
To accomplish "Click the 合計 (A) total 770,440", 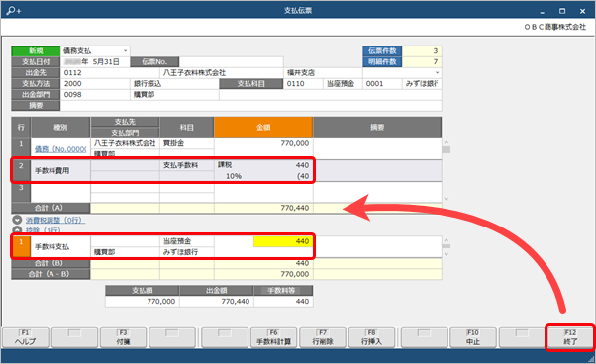I will click(x=263, y=208).
